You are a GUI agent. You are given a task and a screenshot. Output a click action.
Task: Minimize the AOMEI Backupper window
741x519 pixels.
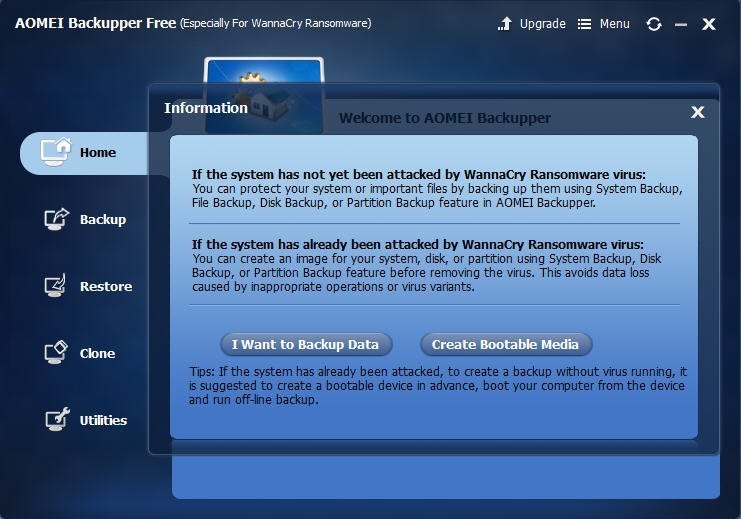[x=681, y=24]
